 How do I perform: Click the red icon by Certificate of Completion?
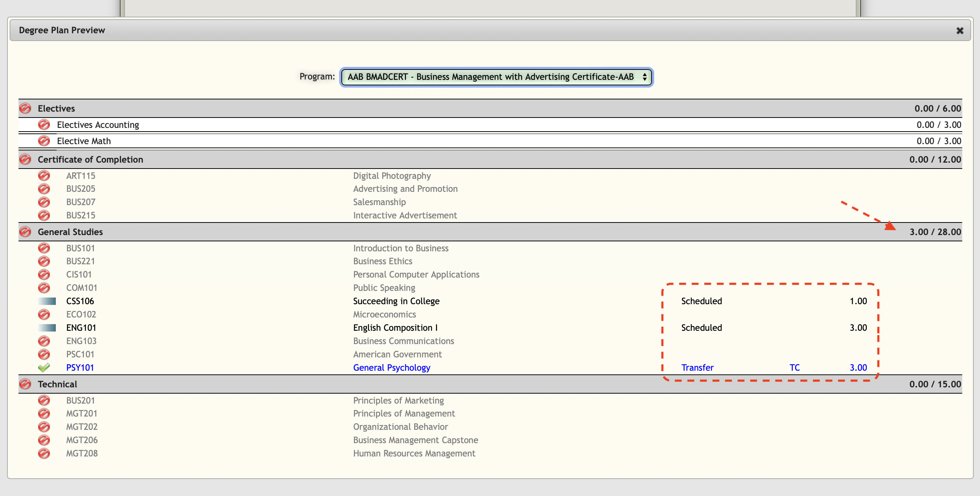tap(25, 159)
